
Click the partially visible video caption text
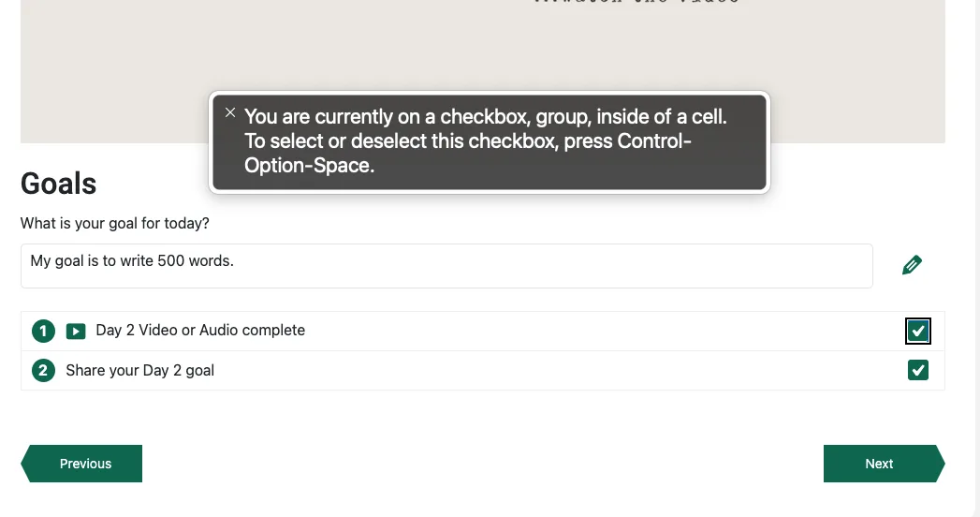pyautogui.click(x=636, y=3)
